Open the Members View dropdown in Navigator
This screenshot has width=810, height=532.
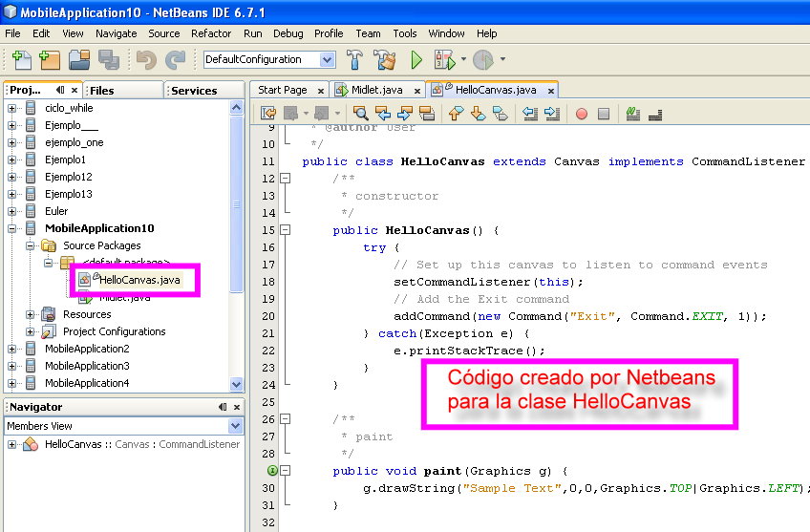click(x=236, y=426)
